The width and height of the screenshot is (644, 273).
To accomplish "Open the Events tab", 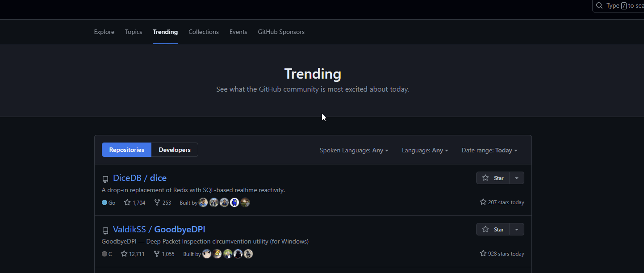I will pos(238,32).
